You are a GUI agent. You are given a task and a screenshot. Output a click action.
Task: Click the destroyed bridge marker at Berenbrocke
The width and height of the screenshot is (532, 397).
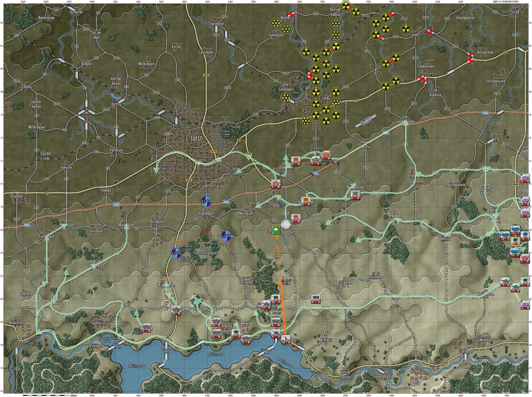tap(470, 54)
